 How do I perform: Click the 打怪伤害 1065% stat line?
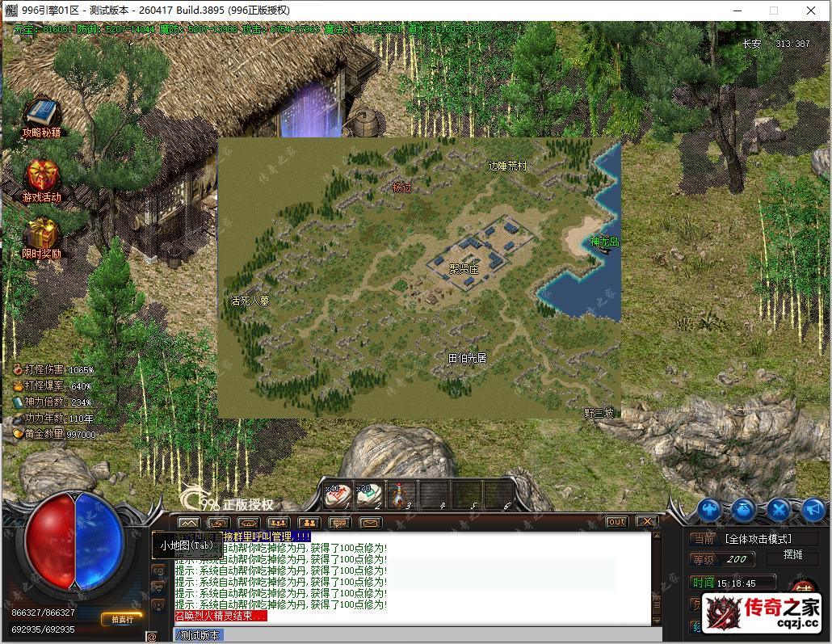click(53, 369)
